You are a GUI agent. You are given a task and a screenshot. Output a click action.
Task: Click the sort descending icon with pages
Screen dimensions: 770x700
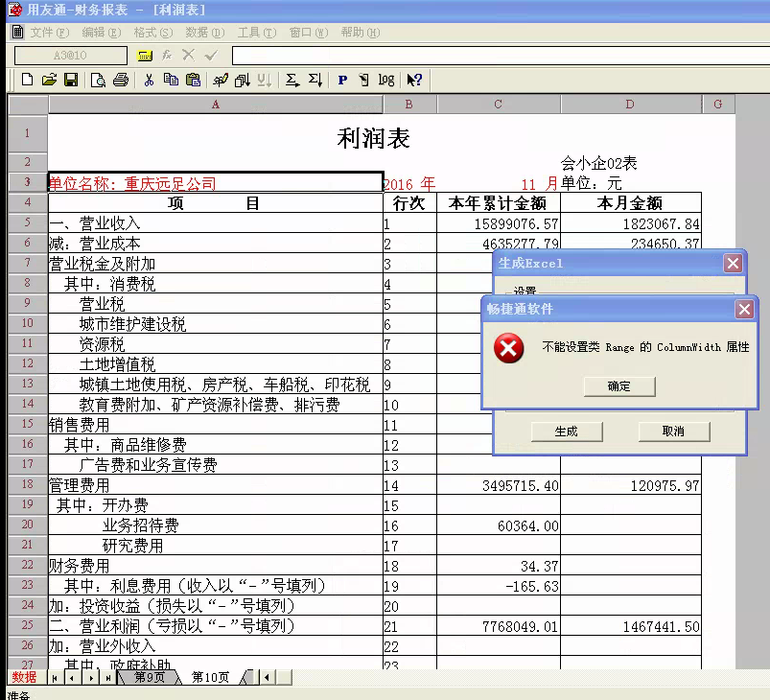click(x=242, y=80)
